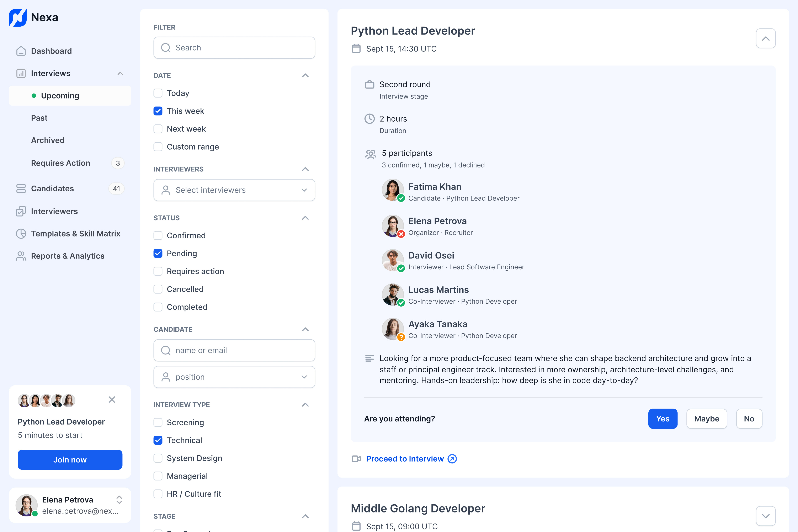Viewport: 798px width, 532px height.
Task: Go to Past interviews
Action: tap(70, 118)
